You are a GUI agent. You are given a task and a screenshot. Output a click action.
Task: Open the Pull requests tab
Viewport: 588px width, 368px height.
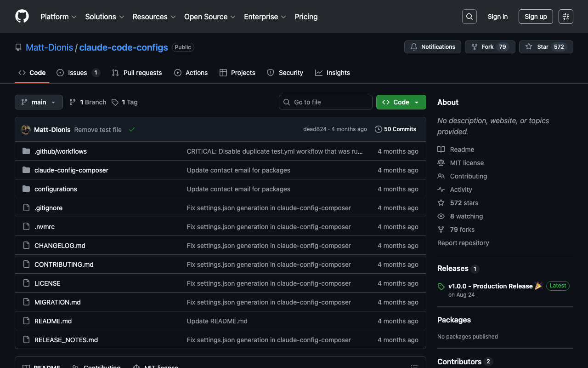tap(137, 73)
